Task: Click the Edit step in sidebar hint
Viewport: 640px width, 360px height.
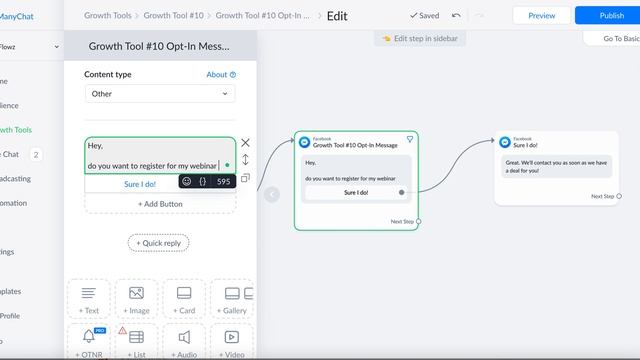Action: point(420,38)
